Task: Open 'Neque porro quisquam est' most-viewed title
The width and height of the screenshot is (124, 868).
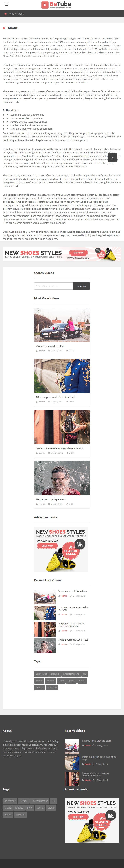Action: (51, 499)
